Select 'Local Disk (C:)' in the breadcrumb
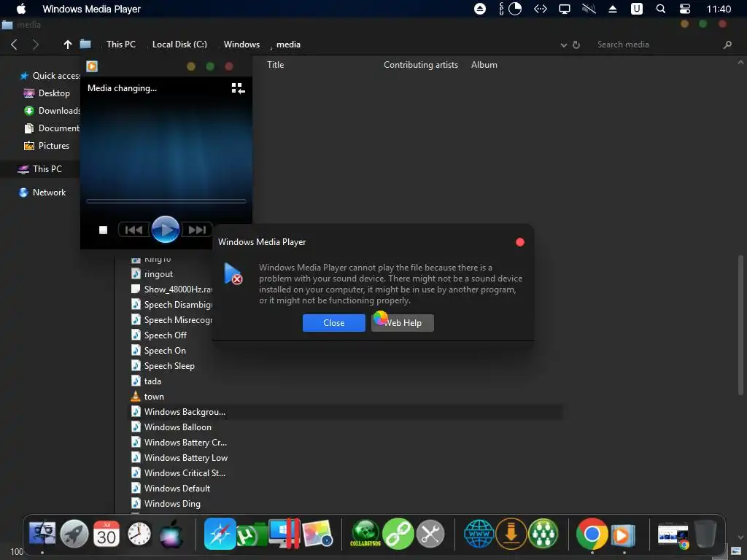Screen dimensions: 747x560 pyautogui.click(x=179, y=44)
